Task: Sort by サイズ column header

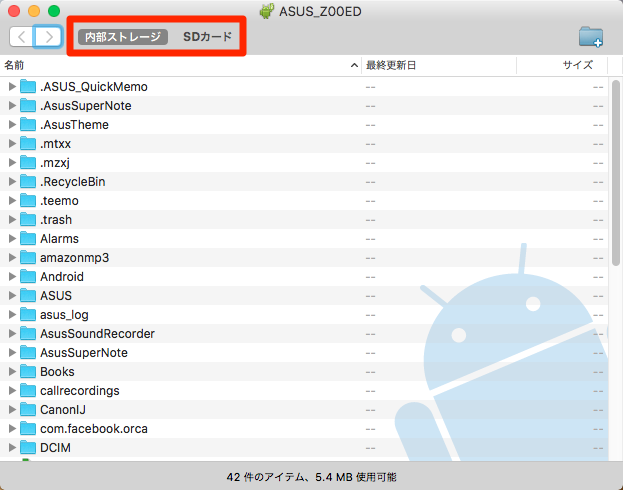Action: (x=562, y=65)
